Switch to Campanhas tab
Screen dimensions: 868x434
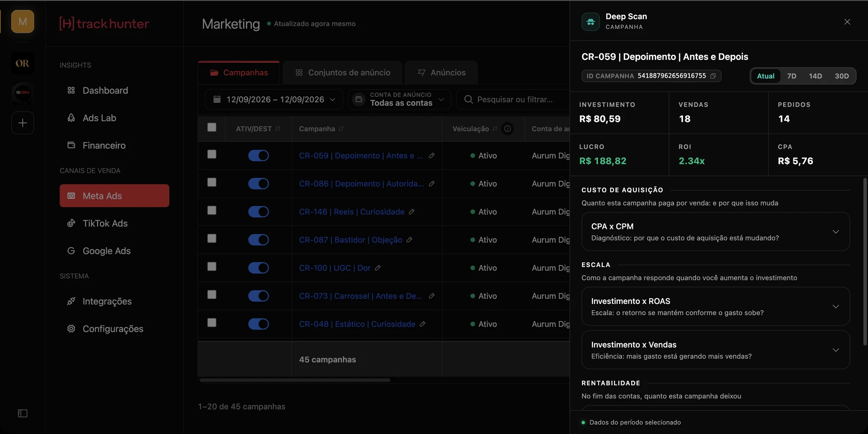pos(239,72)
